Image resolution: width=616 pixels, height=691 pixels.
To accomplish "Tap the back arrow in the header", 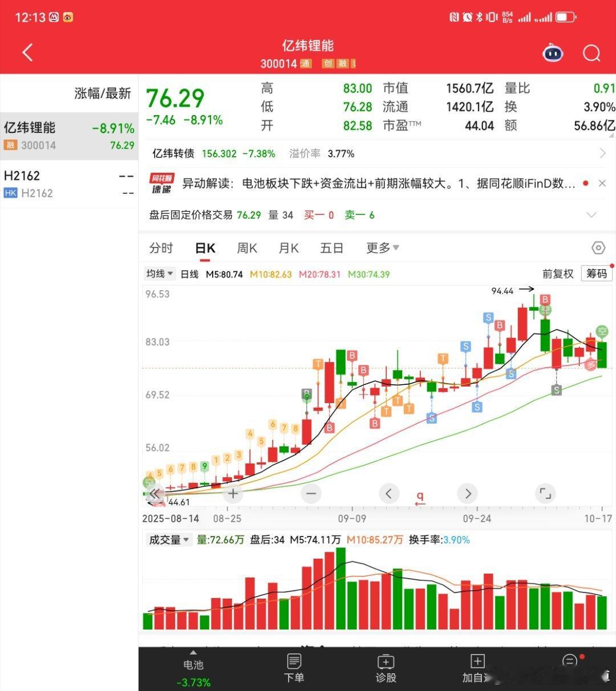I will 27,52.
